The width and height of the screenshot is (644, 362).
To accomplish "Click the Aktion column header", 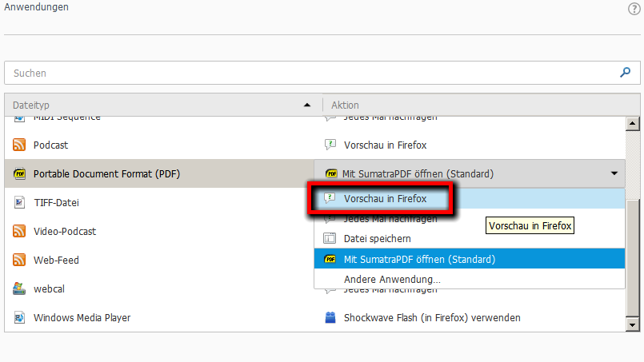I will point(482,105).
